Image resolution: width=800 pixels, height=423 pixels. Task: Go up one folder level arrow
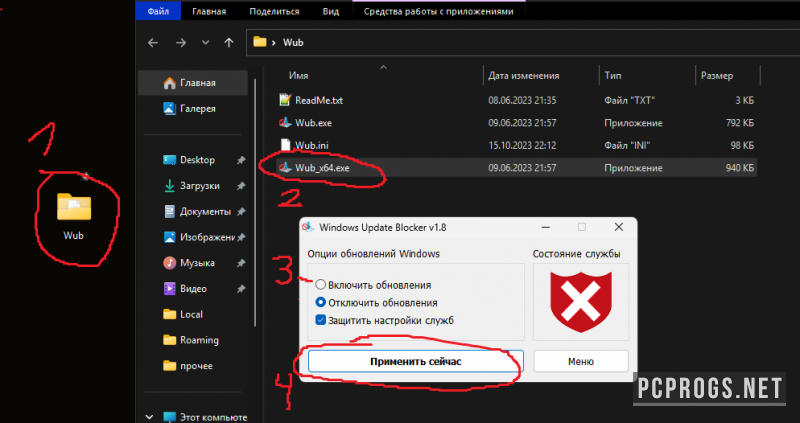(x=229, y=43)
